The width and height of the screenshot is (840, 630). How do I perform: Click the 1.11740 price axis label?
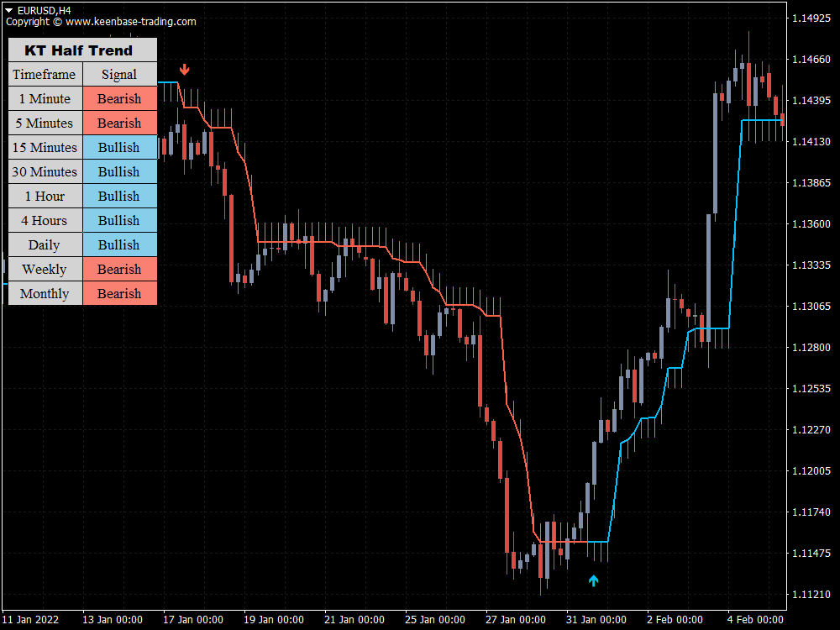pos(811,512)
